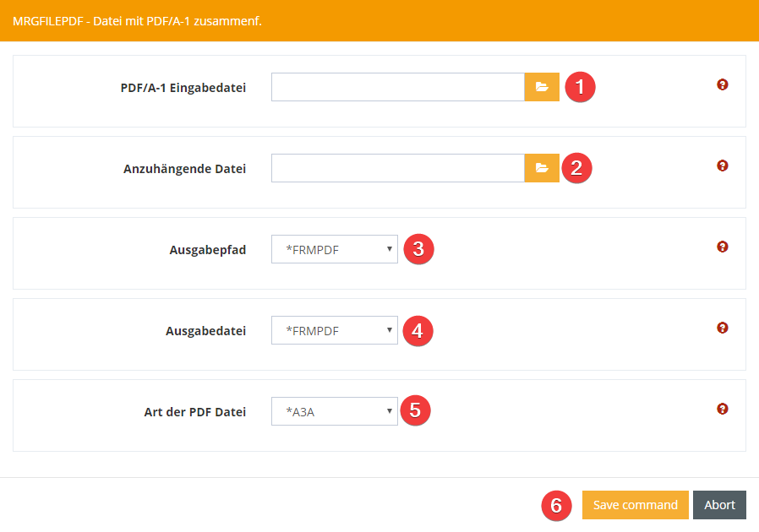Click help icon beside Anzuhängende Datei row

[723, 166]
